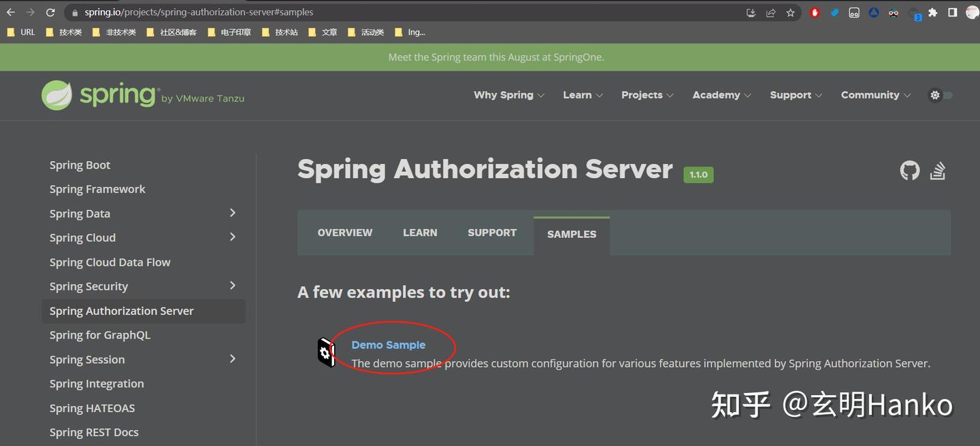Expand the Spring Cloud submenu arrow
The height and width of the screenshot is (446, 980).
click(x=233, y=237)
